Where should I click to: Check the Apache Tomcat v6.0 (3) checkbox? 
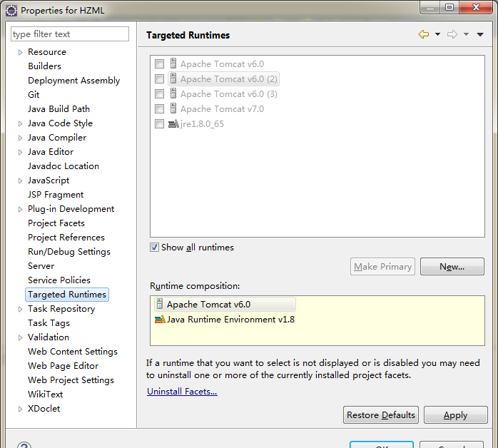pyautogui.click(x=159, y=93)
